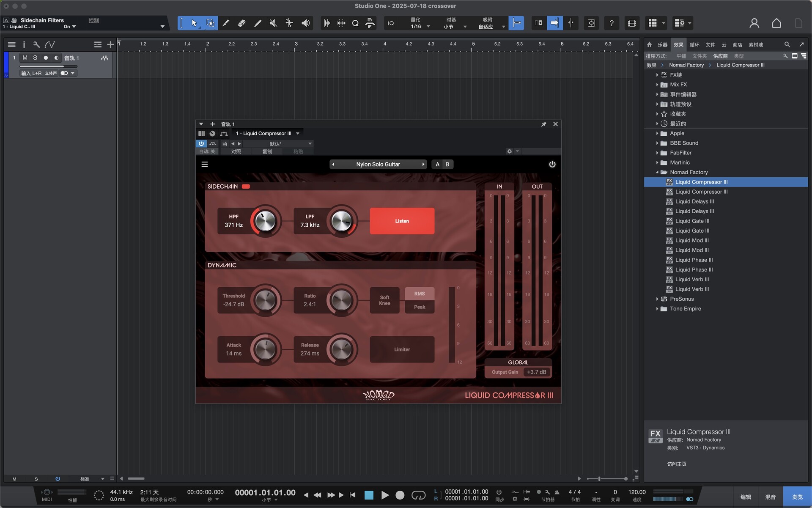The height and width of the screenshot is (508, 812).
Task: Switch to the 商店 browser tab
Action: tap(737, 44)
